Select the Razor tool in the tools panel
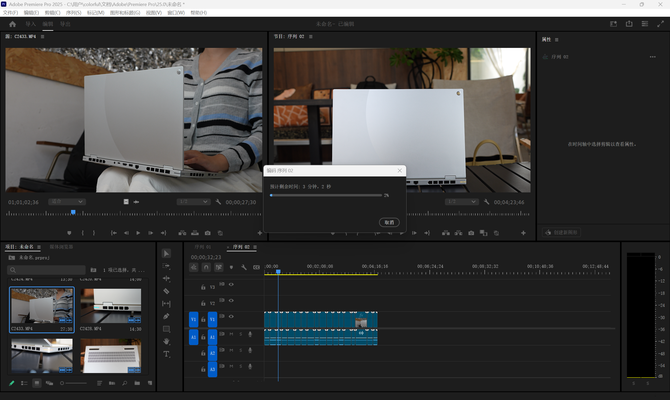The image size is (670, 400). [166, 291]
